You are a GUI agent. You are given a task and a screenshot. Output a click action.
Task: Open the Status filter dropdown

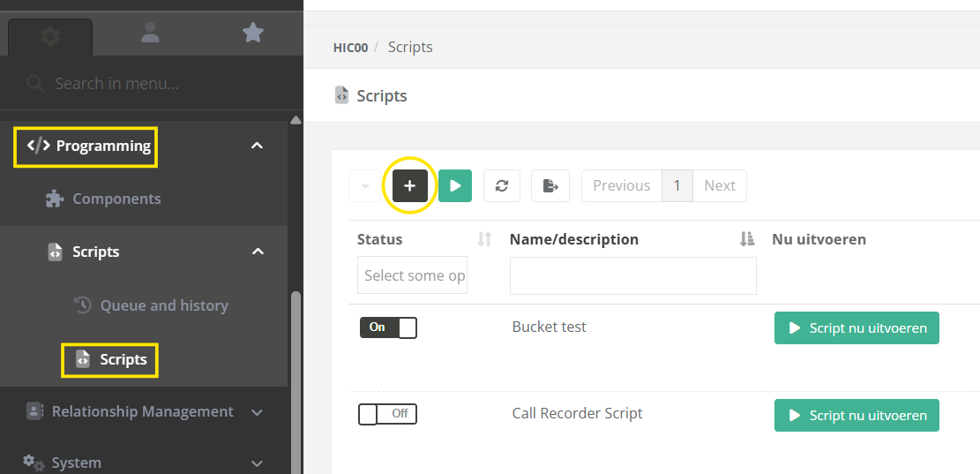(x=413, y=275)
